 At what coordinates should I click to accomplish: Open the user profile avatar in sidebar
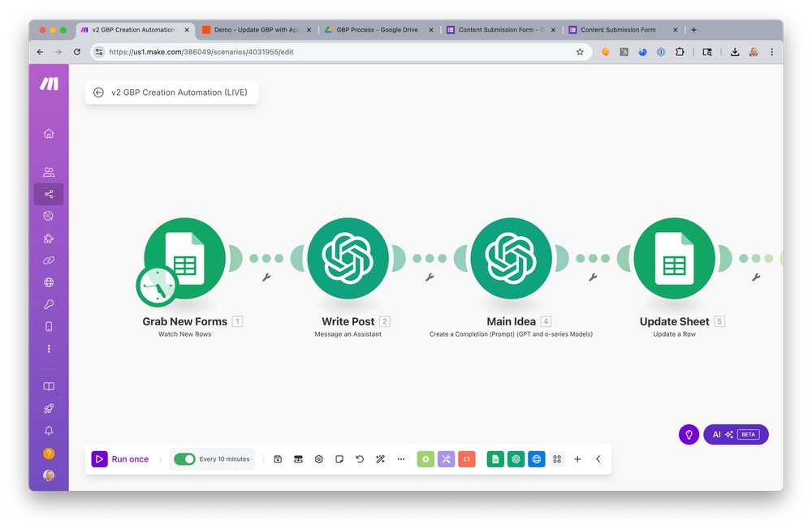point(49,475)
